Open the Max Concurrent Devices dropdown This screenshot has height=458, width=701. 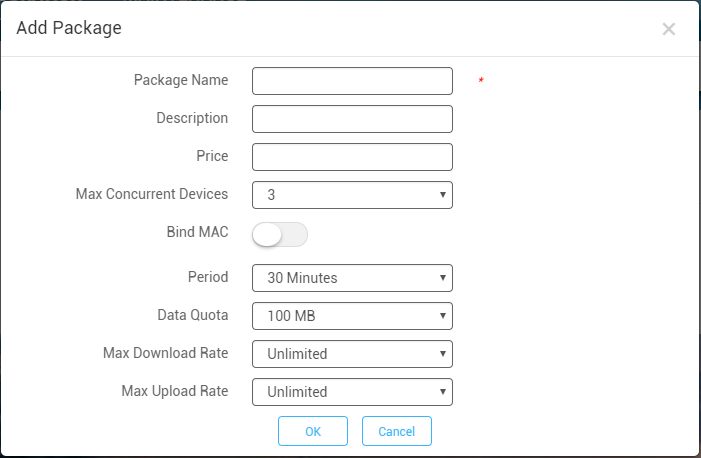[352, 195]
